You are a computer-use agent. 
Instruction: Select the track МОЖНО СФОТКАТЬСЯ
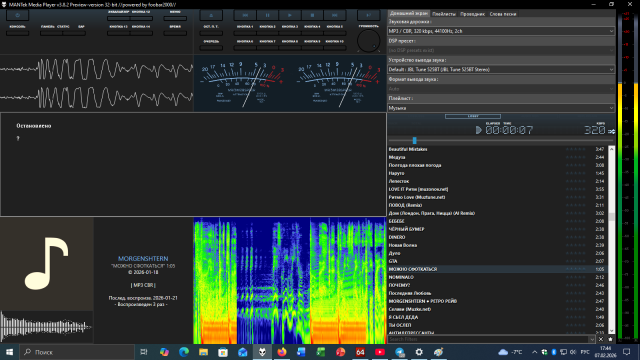pos(497,269)
